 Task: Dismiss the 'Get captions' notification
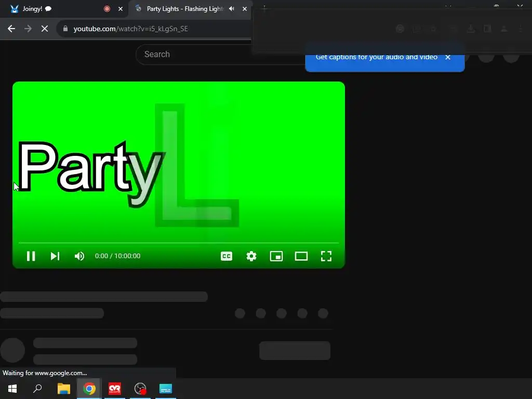(x=448, y=57)
